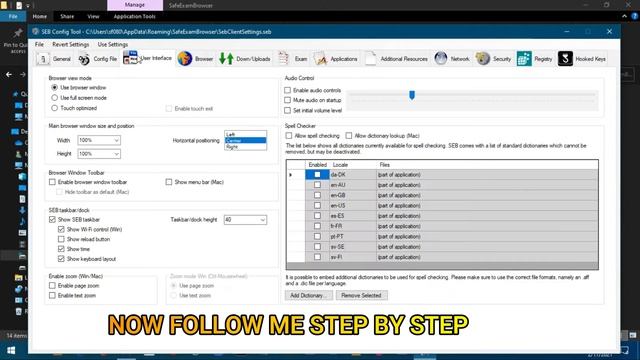Click the Add Dictionary button
Viewport: 640px width, 360px height.
point(309,295)
